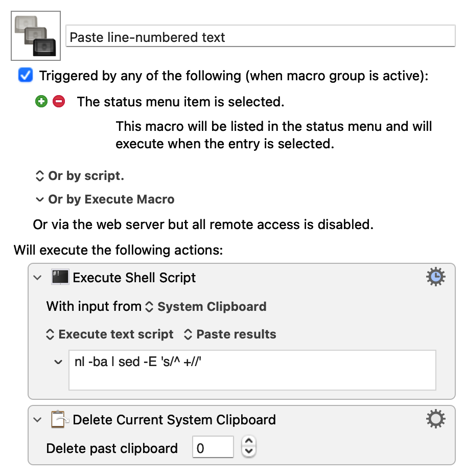Image resolution: width=466 pixels, height=476 pixels.
Task: Uncheck the 'Triggered by any of the following' checkbox
Action: click(x=25, y=76)
